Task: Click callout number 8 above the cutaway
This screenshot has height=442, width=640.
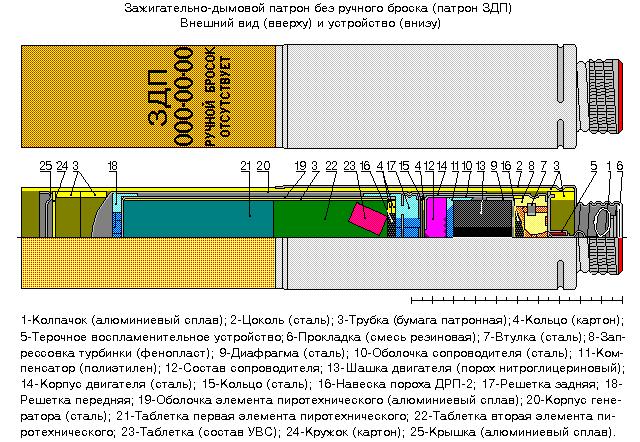Action: tap(531, 166)
